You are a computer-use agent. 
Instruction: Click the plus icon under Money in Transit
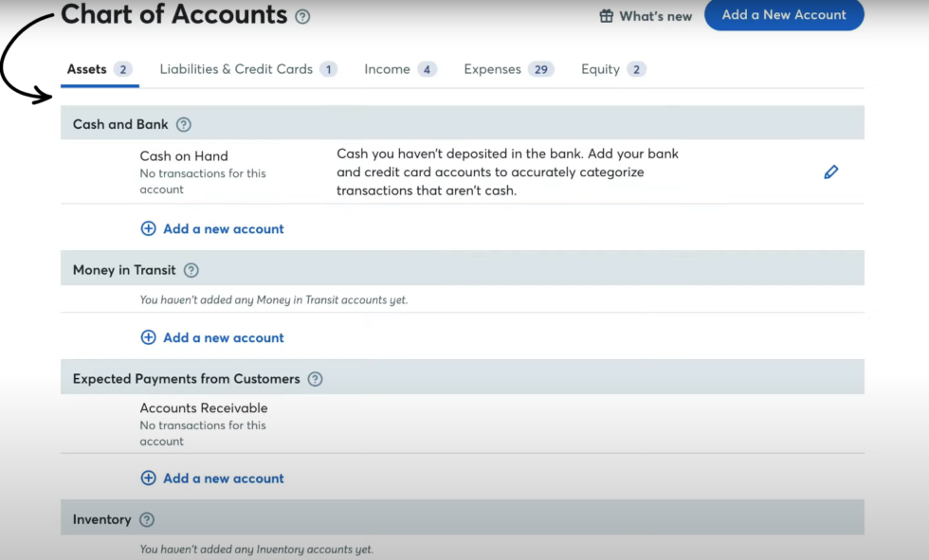click(148, 337)
